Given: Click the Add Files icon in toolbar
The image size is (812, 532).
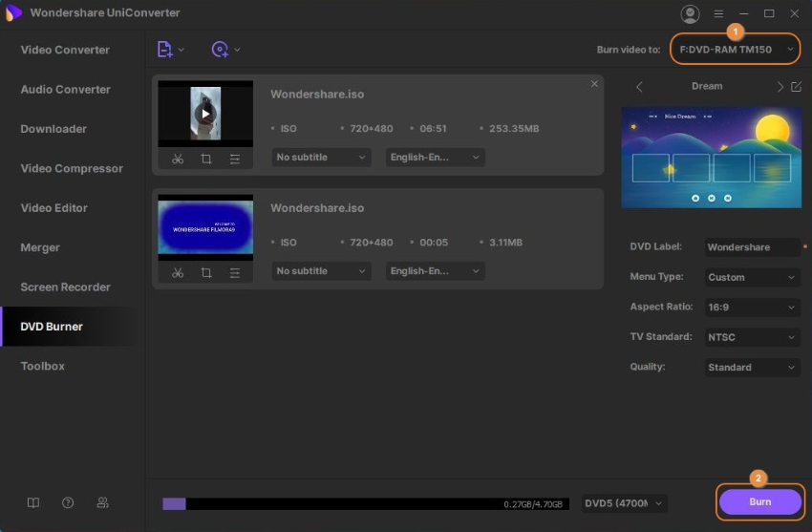Looking at the screenshot, I should pos(164,50).
